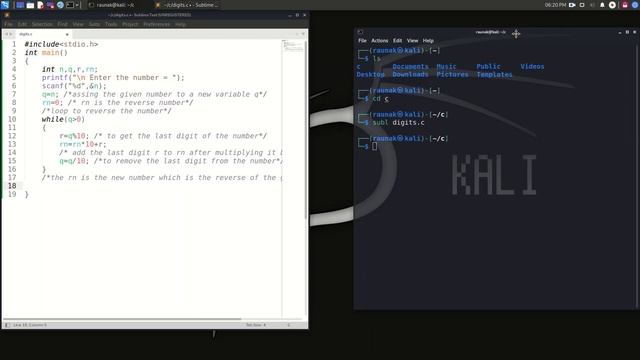The width and height of the screenshot is (640, 360).
Task: Place cursor on the #include<stdio.h> line
Action: click(61, 44)
